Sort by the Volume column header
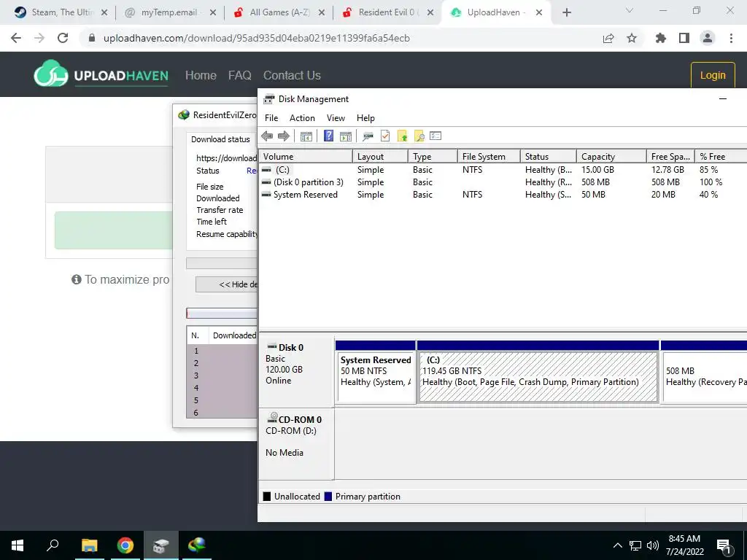Viewport: 747px width, 560px height. pos(306,157)
